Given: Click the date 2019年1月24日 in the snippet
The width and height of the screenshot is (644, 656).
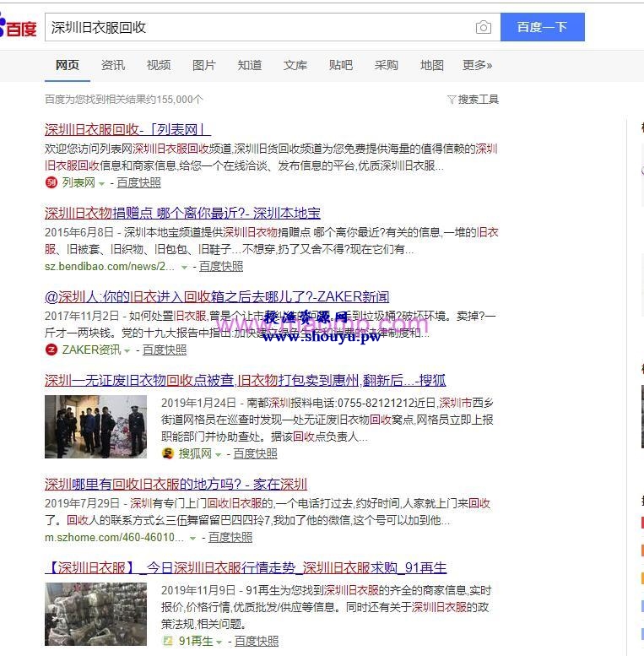Looking at the screenshot, I should tap(198, 403).
